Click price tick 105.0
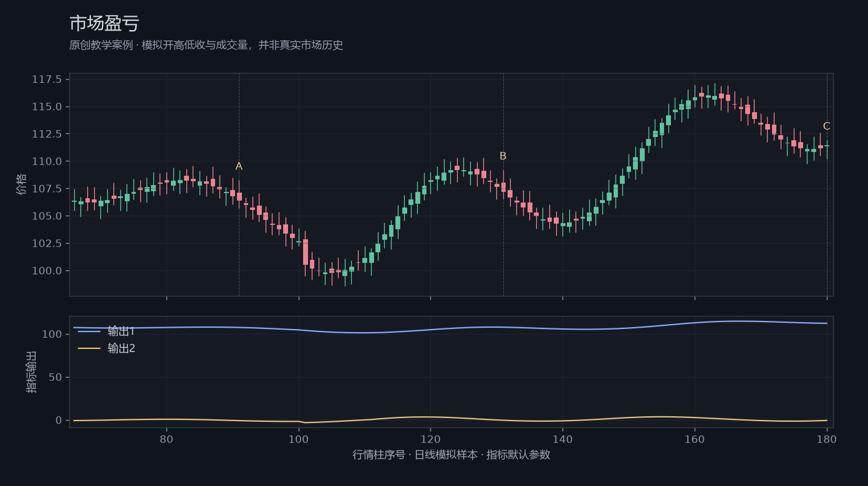The height and width of the screenshot is (486, 868). [x=47, y=216]
